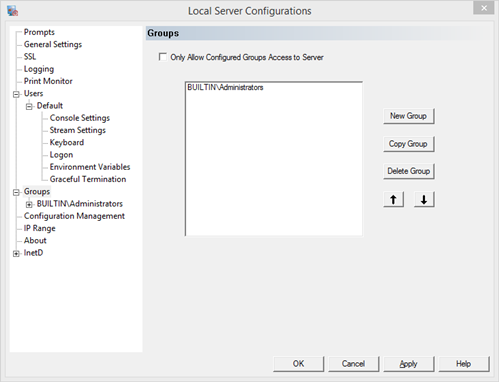
Task: Move selected group down with arrow button
Action: [424, 200]
